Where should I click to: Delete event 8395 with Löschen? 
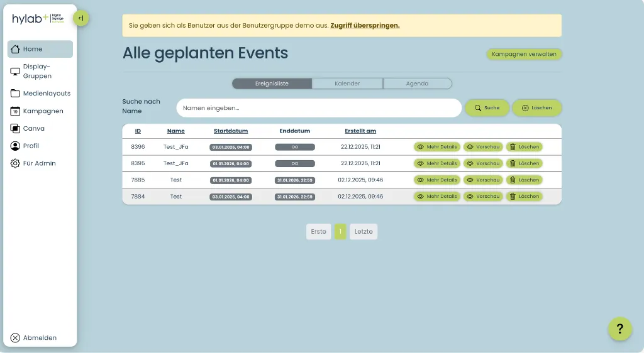pos(525,163)
